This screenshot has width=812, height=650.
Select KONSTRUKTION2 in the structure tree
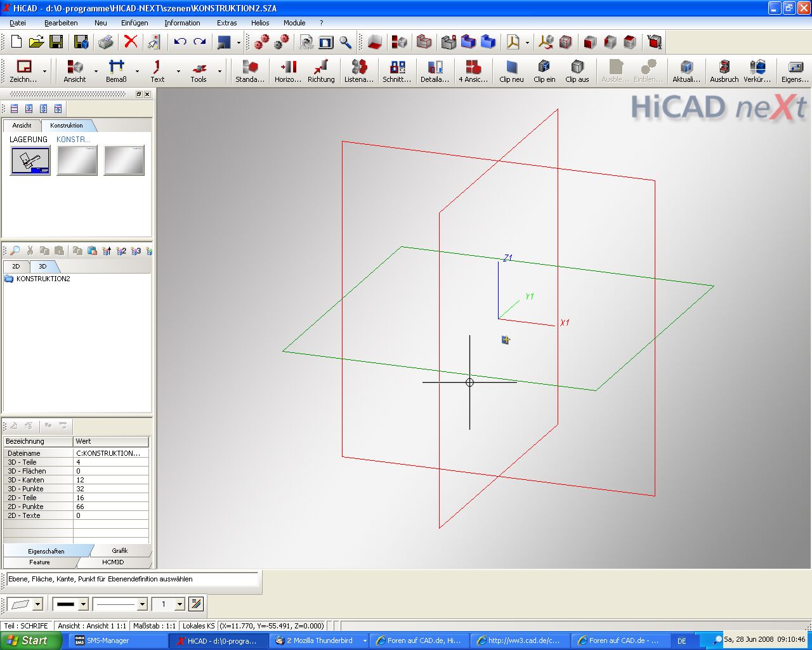(43, 279)
